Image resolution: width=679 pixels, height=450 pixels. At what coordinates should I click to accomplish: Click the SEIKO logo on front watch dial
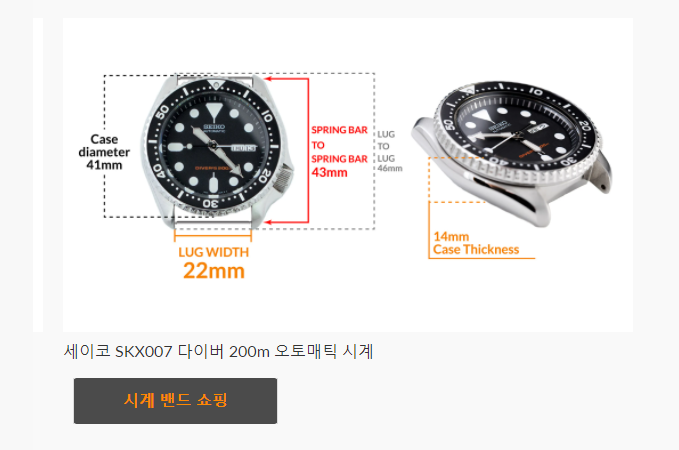[x=214, y=127]
